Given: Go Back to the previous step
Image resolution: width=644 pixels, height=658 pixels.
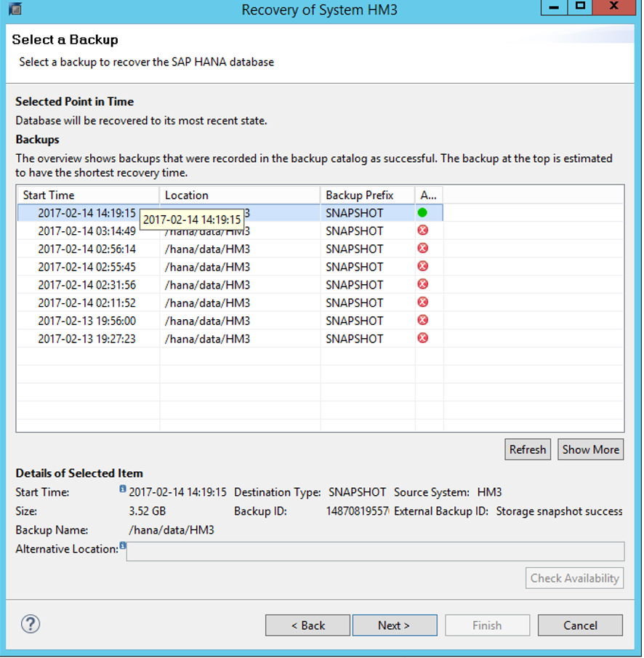Looking at the screenshot, I should click(x=307, y=625).
